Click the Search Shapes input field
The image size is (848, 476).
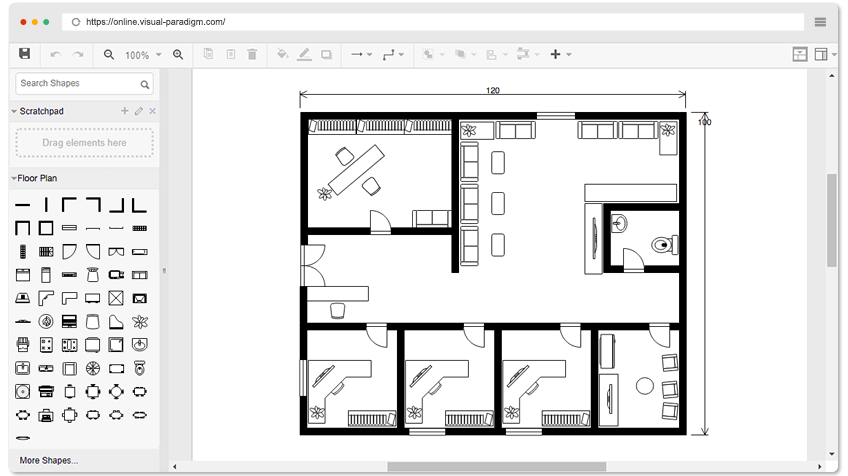76,84
